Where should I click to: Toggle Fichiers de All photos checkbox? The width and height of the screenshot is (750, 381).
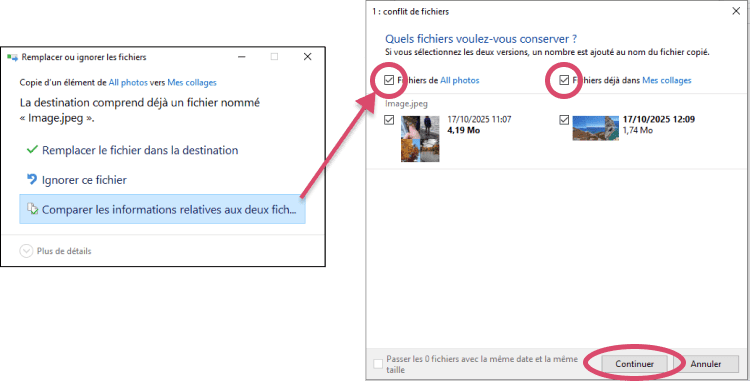click(389, 80)
